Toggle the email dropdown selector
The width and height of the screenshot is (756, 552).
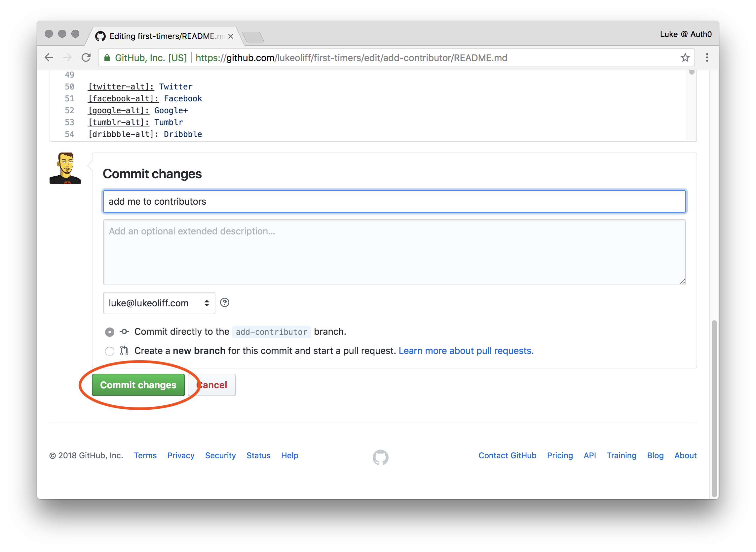click(158, 303)
